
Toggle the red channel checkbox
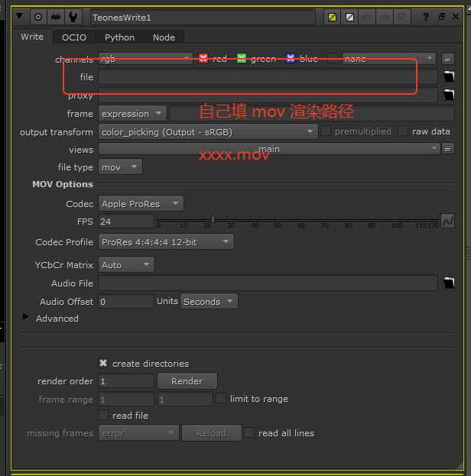pyautogui.click(x=204, y=58)
